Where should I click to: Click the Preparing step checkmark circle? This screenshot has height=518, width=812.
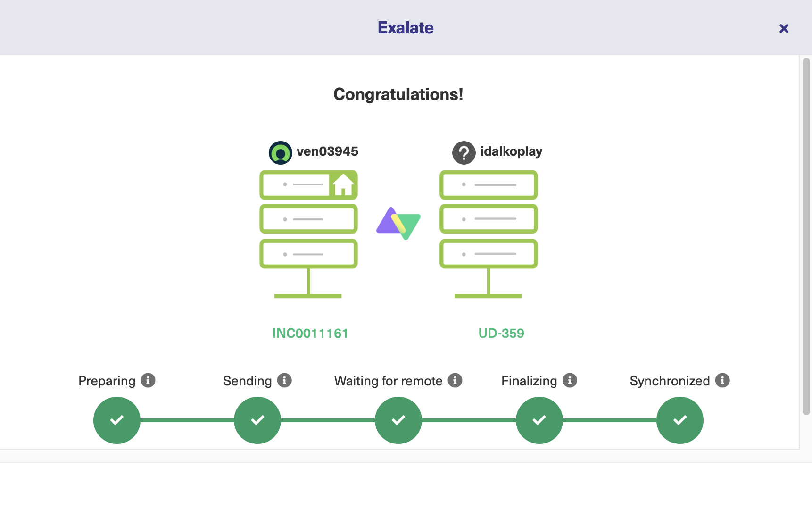click(x=117, y=420)
